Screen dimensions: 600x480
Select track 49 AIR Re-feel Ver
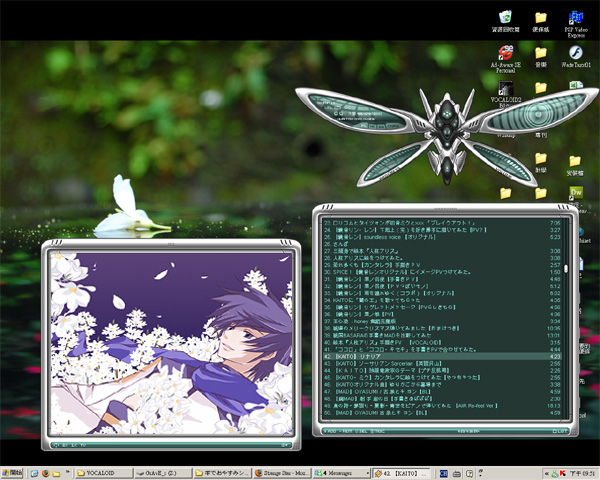[x=442, y=406]
